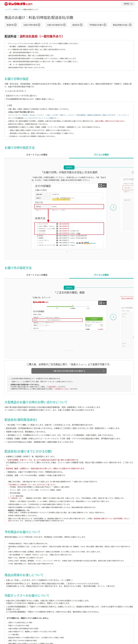Open the メルペイ payment link

click(71, 115)
